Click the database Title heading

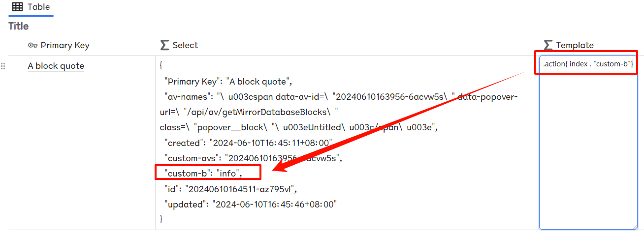point(19,26)
